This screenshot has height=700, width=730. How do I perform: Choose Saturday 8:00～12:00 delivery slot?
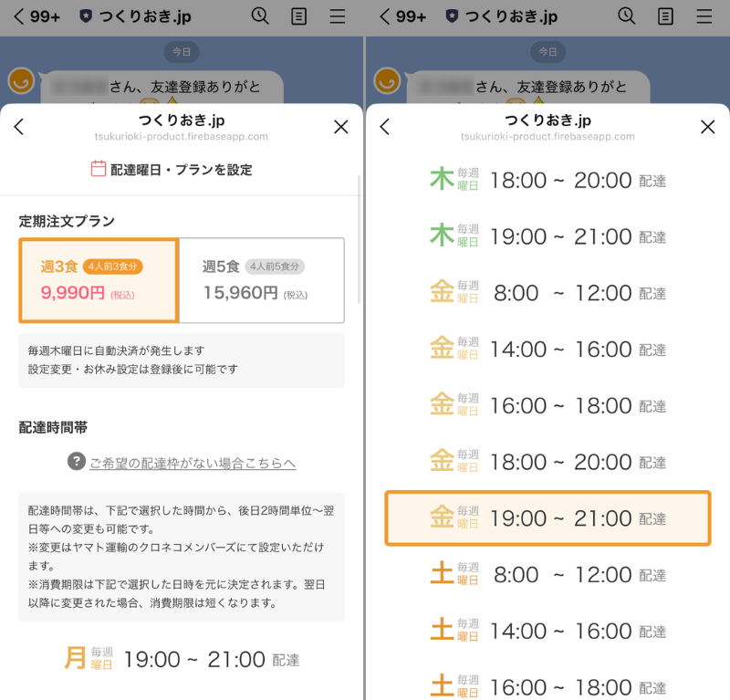point(547,575)
